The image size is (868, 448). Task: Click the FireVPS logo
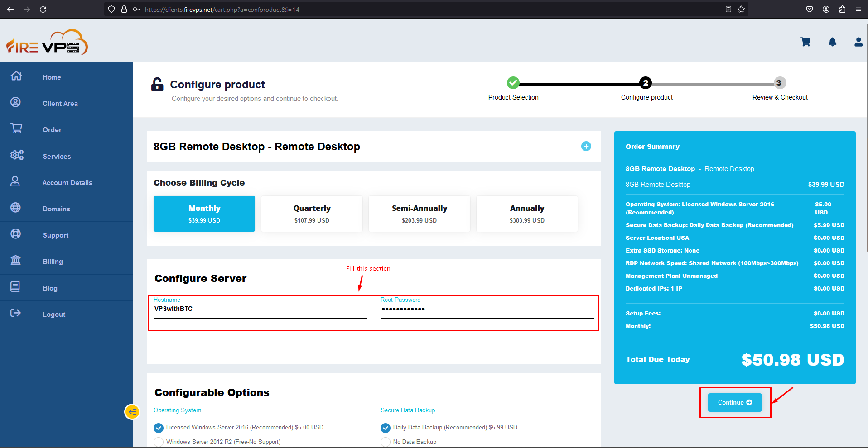(47, 43)
